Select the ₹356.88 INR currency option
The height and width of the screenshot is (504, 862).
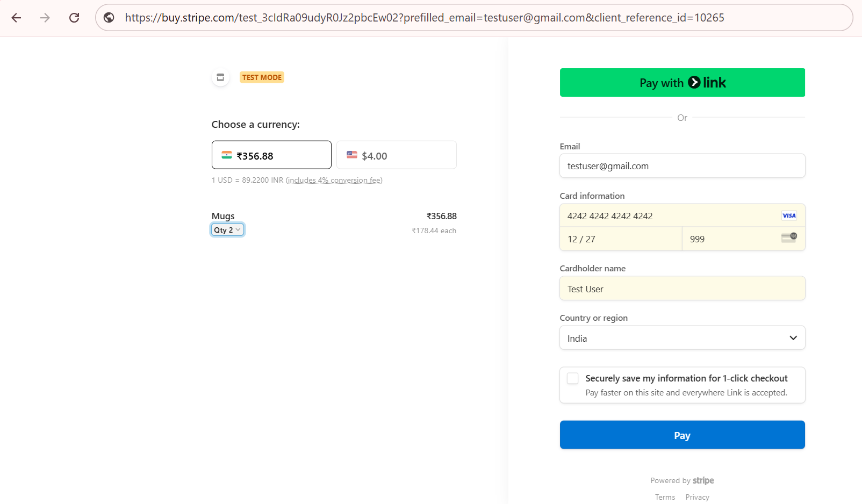(x=271, y=155)
